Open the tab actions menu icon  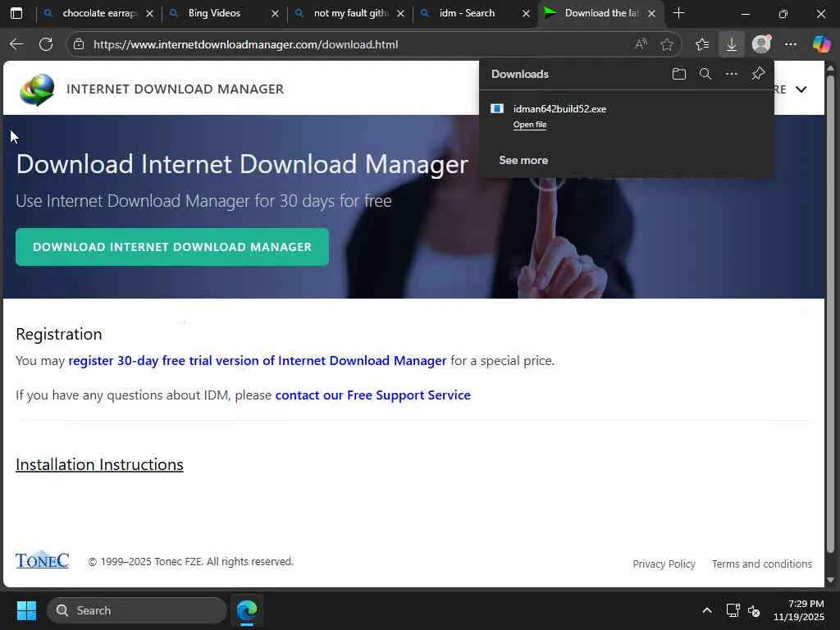16,13
